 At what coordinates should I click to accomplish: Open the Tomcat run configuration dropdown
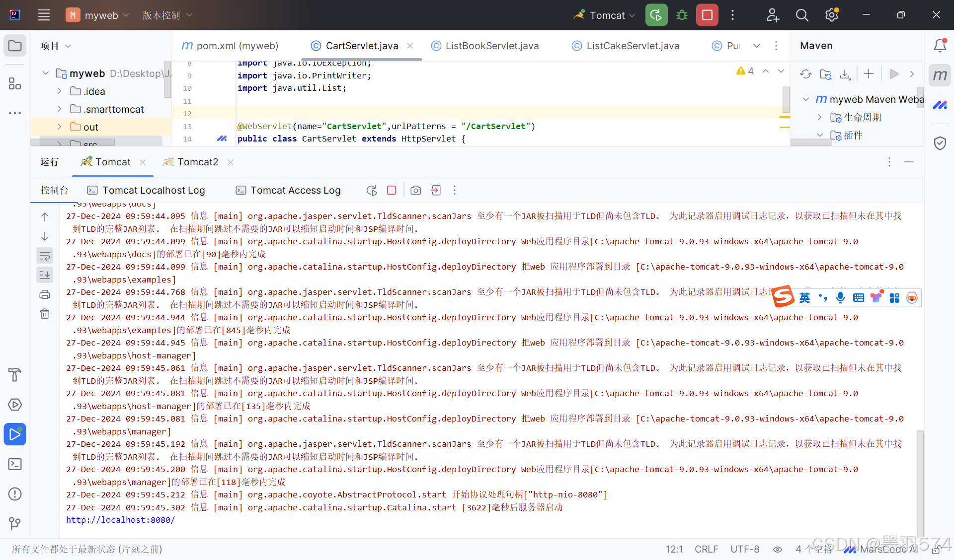[607, 15]
